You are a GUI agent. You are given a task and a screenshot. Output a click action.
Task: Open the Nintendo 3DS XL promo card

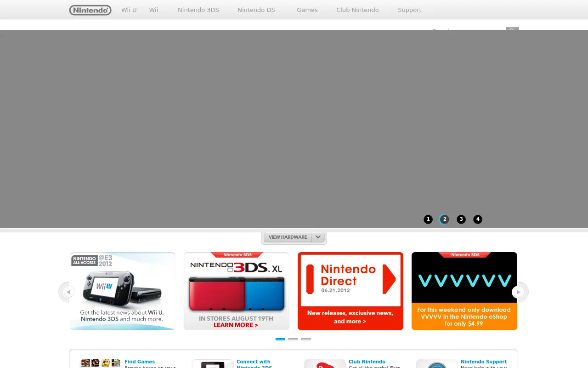237,291
